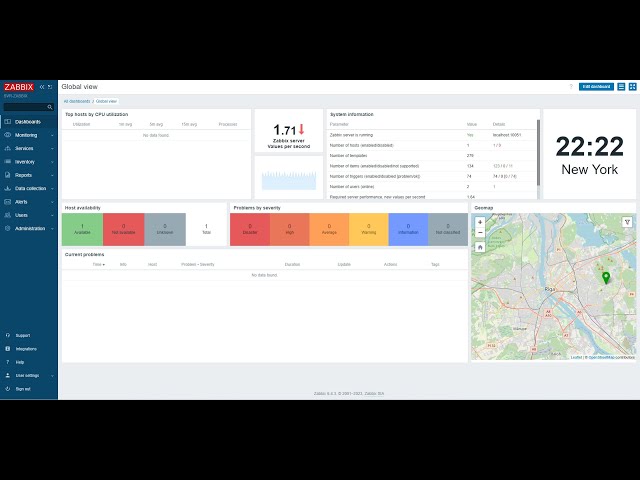Click the localhost server detail value

pyautogui.click(x=507, y=135)
